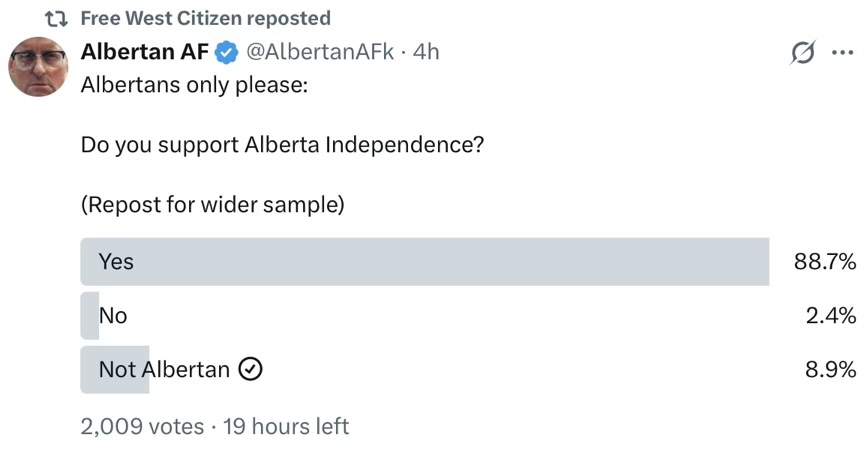The image size is (867, 450).
Task: Open the @AlbertanAFk handle link
Action: (x=320, y=52)
